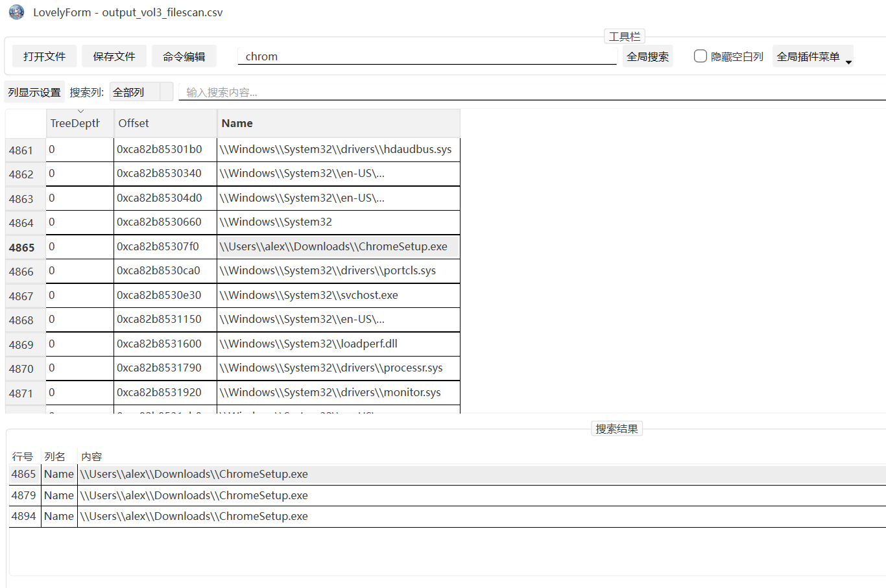Select row header 4866
The height and width of the screenshot is (588, 886).
pyautogui.click(x=25, y=272)
